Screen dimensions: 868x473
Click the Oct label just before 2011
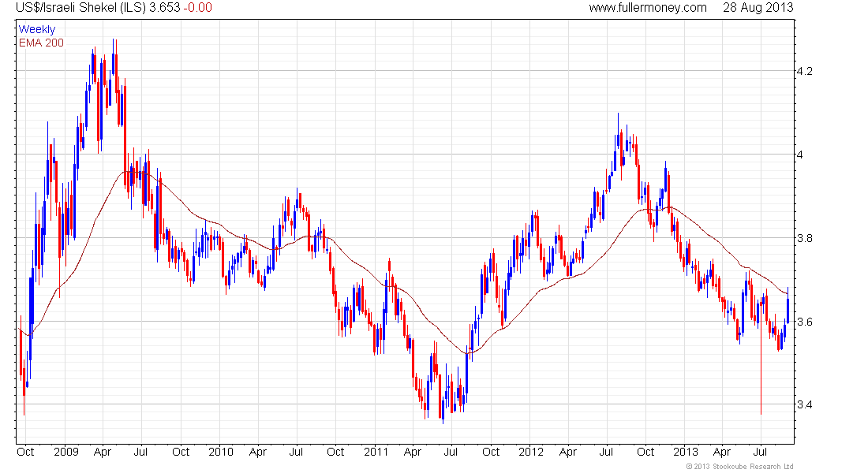[x=335, y=452]
